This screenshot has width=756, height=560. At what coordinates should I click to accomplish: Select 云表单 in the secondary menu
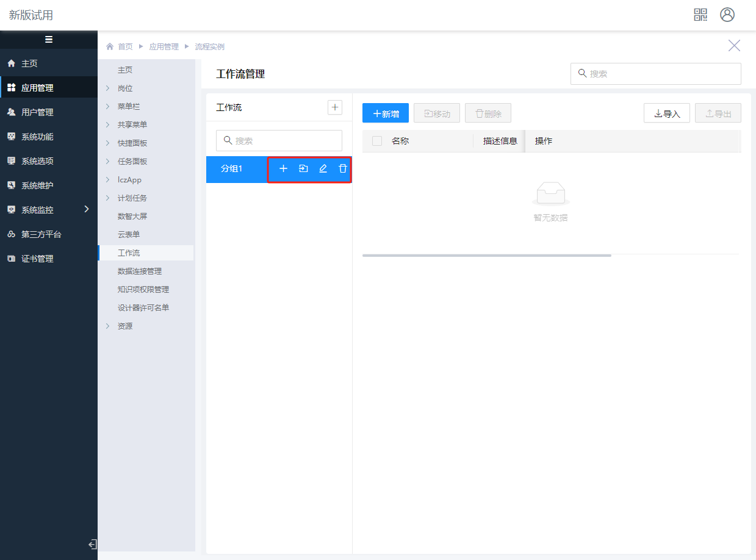[129, 234]
